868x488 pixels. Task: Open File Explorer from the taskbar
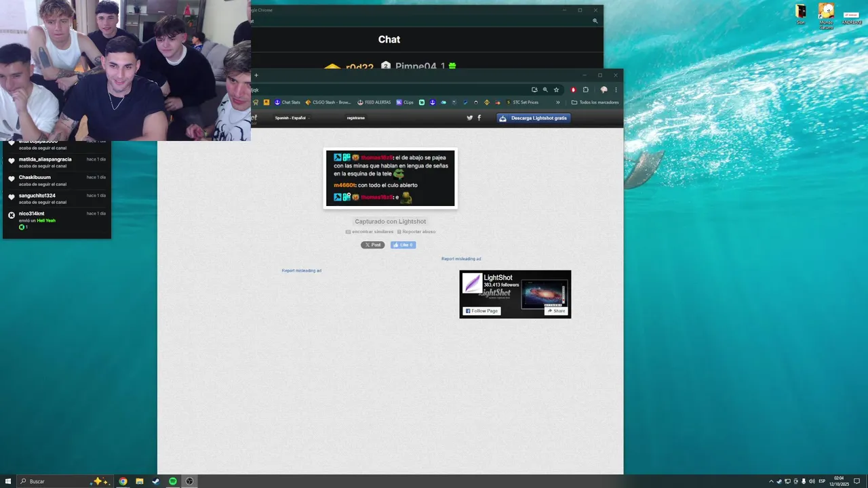point(140,481)
